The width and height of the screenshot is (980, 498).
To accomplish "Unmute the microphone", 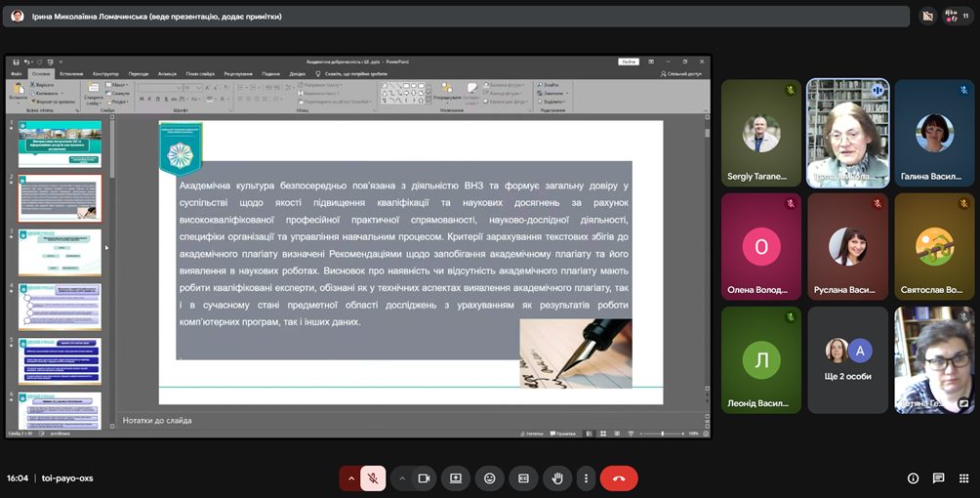I will (x=372, y=478).
